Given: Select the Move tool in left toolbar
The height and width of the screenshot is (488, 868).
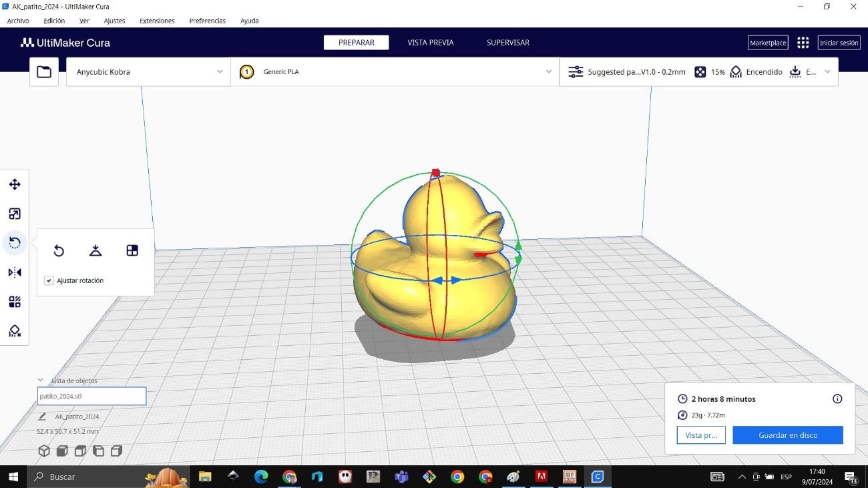Looking at the screenshot, I should [14, 184].
